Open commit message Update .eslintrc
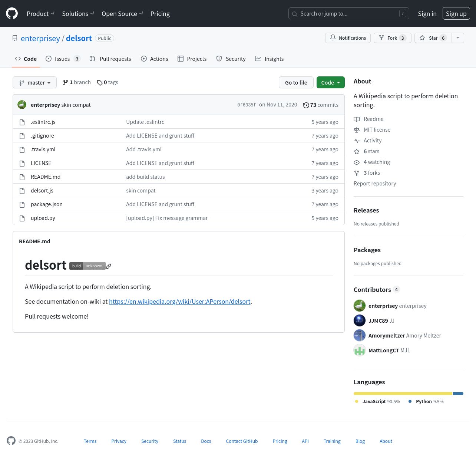 pos(145,122)
